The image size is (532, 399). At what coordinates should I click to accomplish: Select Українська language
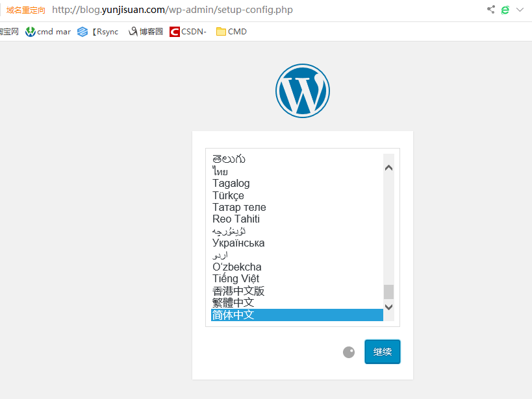tap(297, 243)
